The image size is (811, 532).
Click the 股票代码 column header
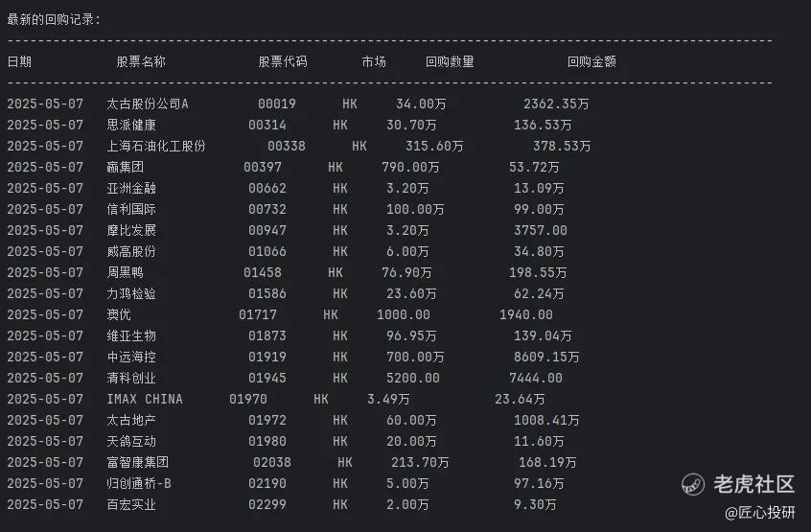pyautogui.click(x=283, y=61)
